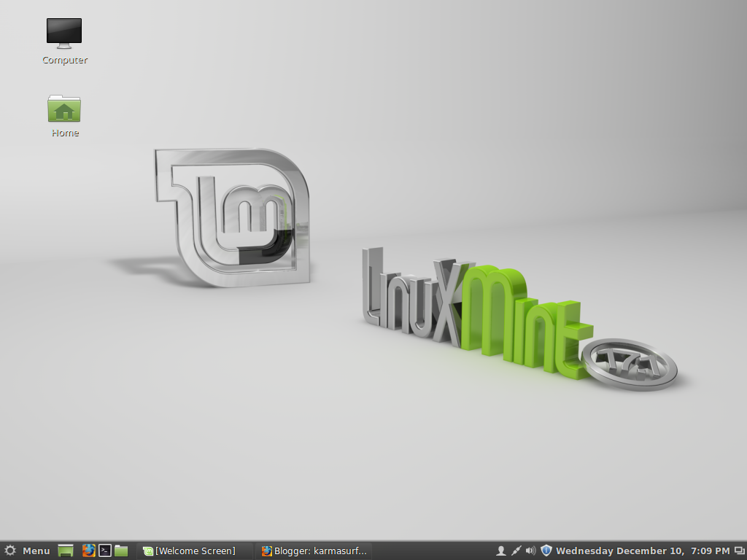
Task: Switch to the Blogger: karmasurf window
Action: point(314,551)
